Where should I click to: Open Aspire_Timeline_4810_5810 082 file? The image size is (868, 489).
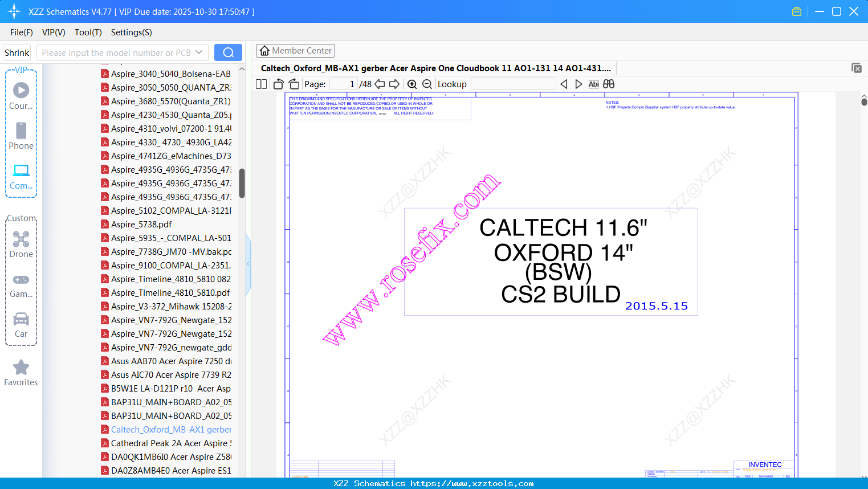pyautogui.click(x=166, y=279)
